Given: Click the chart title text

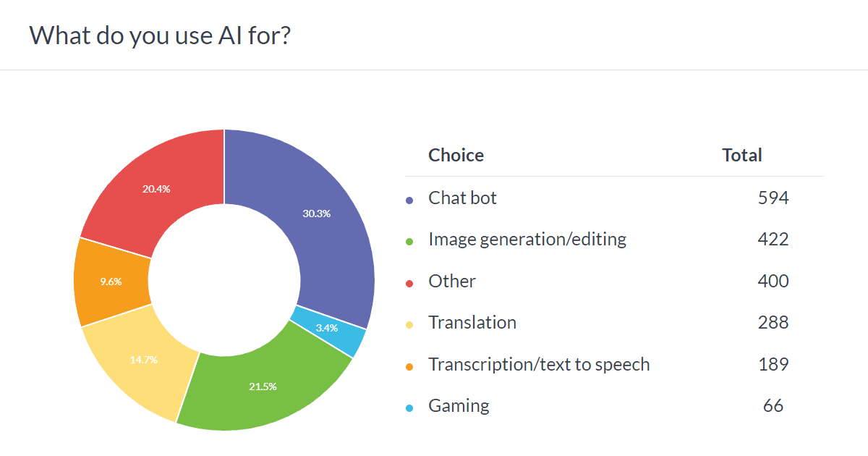Looking at the screenshot, I should (160, 35).
